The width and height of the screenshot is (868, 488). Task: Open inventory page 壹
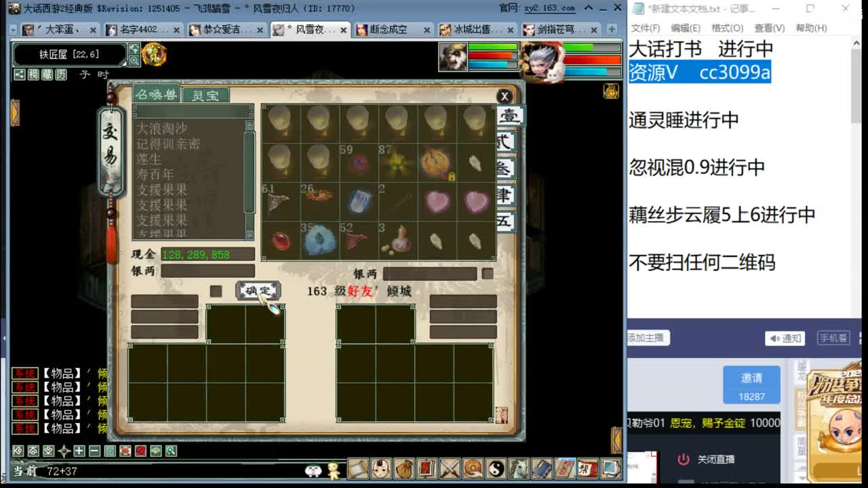tap(509, 116)
